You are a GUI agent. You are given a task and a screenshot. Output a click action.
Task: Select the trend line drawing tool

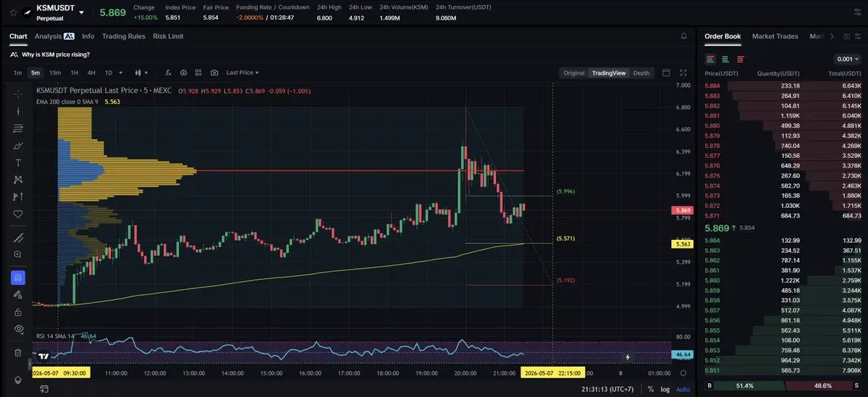tap(17, 112)
